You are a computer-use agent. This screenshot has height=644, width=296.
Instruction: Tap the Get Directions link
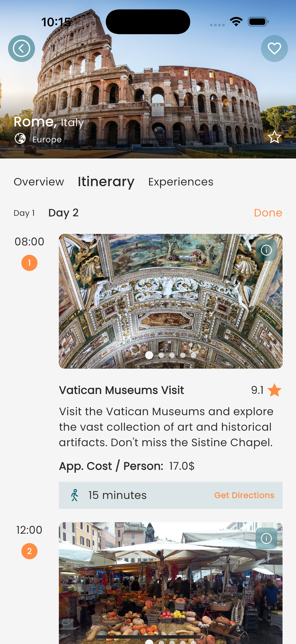(244, 495)
